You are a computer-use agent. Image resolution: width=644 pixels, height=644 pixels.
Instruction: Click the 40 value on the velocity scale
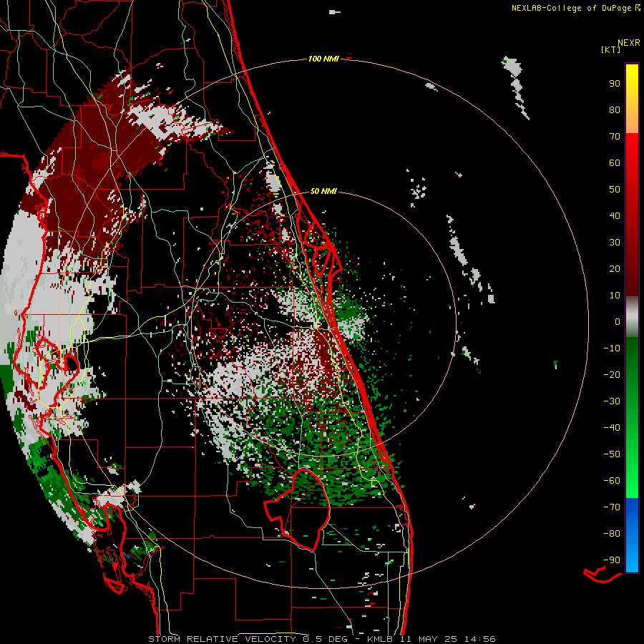point(615,216)
